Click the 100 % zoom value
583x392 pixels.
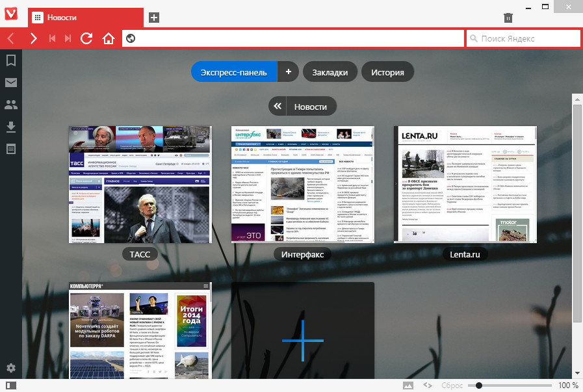click(x=568, y=385)
